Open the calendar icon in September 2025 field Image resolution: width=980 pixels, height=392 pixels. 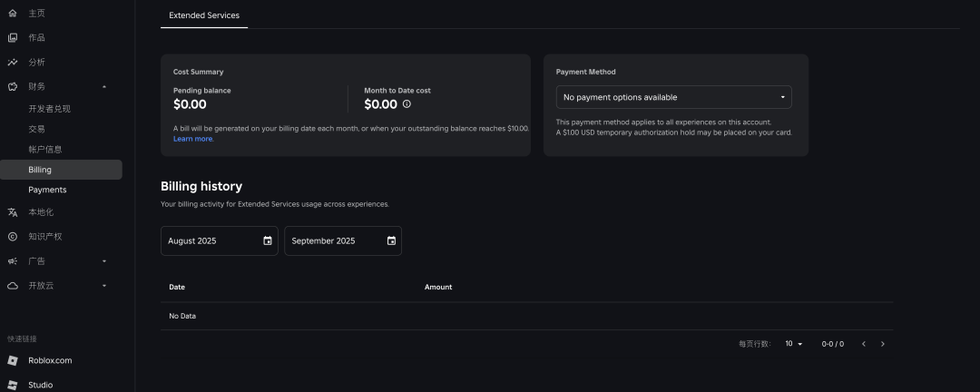coord(391,240)
